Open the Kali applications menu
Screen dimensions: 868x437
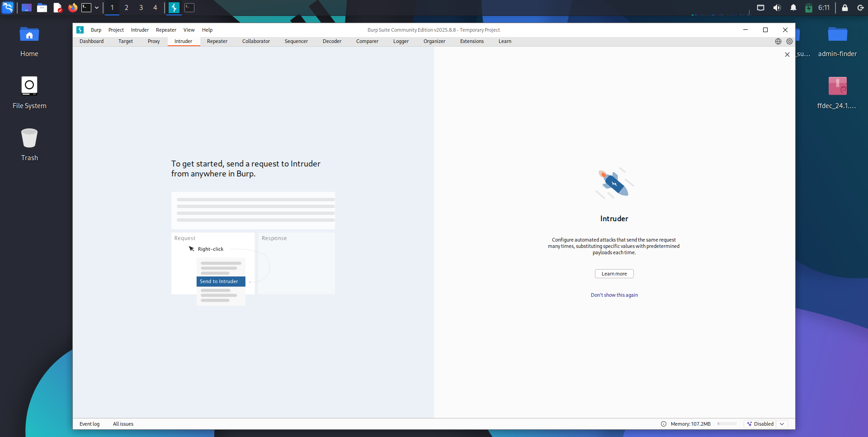[8, 8]
